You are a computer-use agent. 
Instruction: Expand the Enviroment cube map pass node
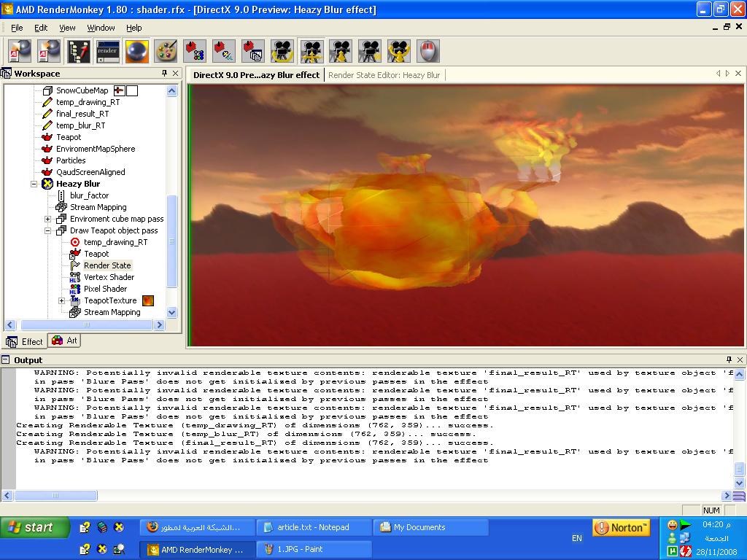click(x=47, y=219)
